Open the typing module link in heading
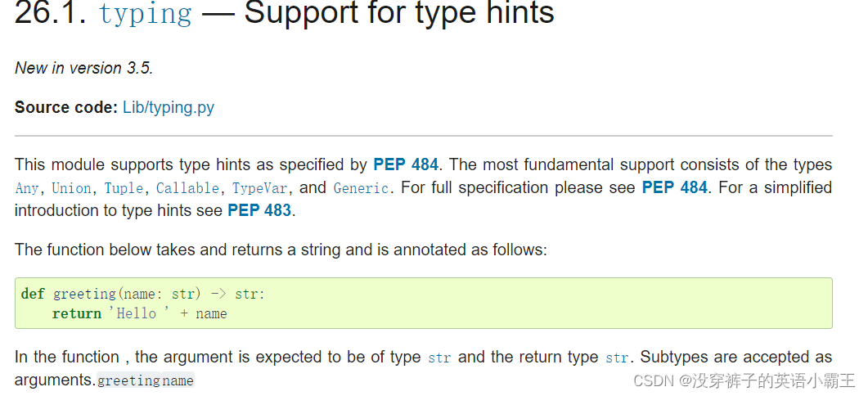 click(145, 13)
